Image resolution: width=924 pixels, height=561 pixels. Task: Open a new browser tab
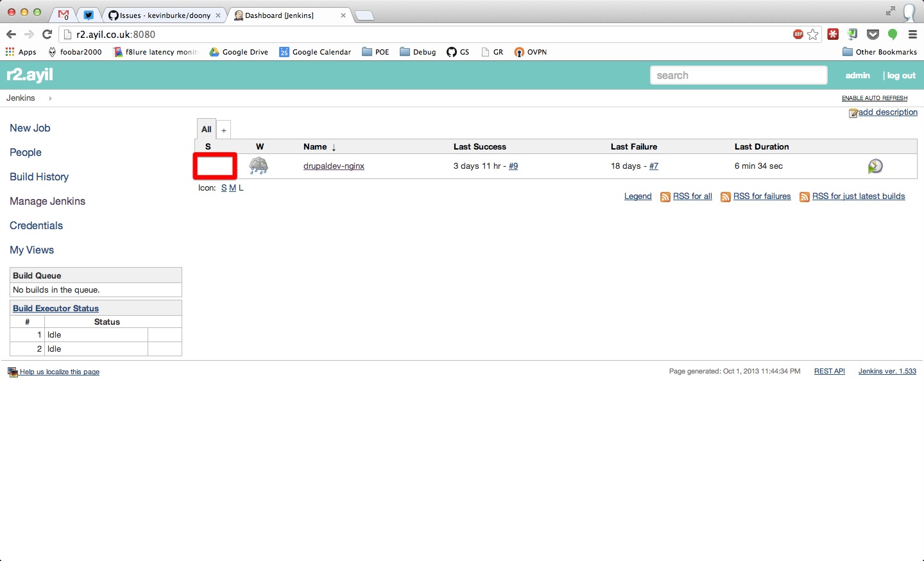pos(364,16)
